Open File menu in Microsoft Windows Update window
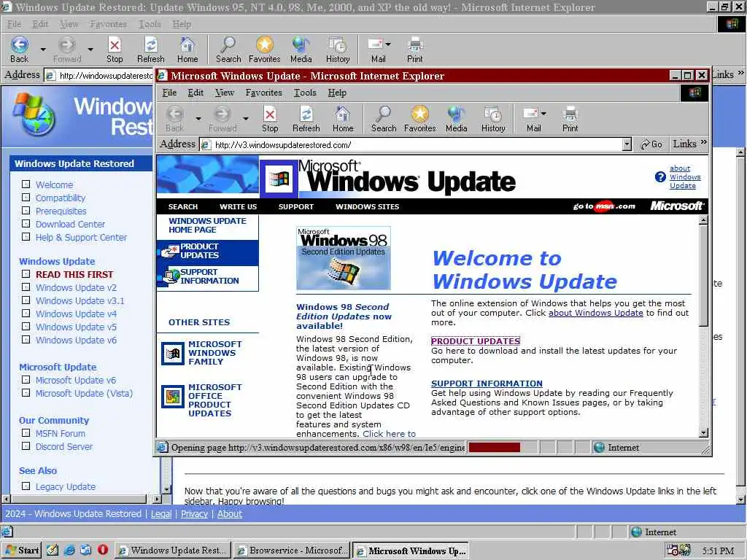 click(169, 93)
